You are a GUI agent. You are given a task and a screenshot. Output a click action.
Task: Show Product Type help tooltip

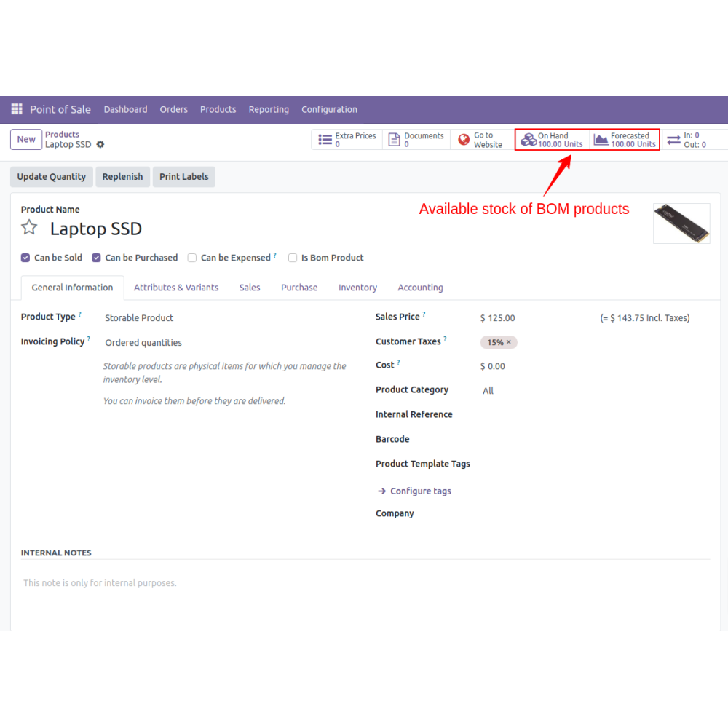[x=80, y=314]
